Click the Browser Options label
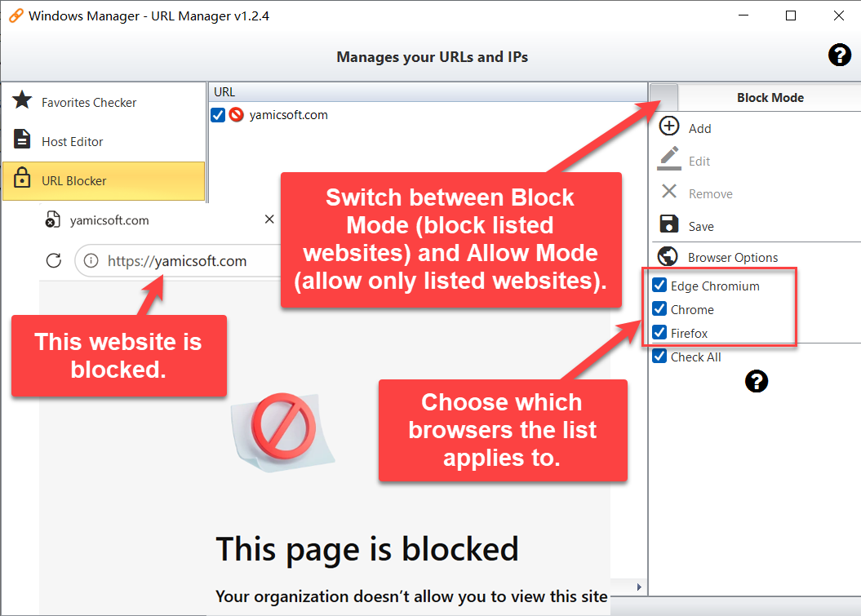Screen dimensions: 861x616 (x=733, y=258)
